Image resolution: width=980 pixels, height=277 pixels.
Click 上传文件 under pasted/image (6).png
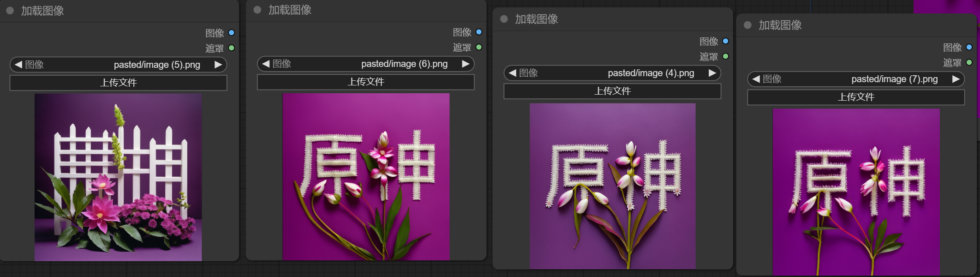[x=365, y=82]
